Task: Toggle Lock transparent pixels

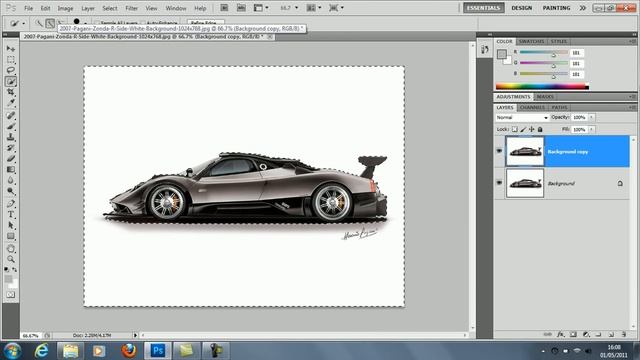Action: pos(515,129)
